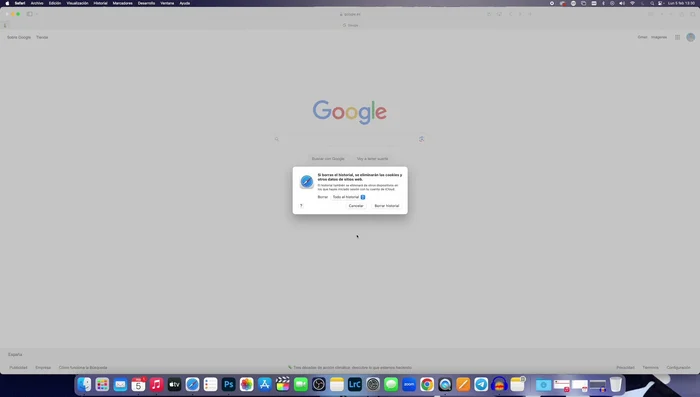Open OBS from the Dock
The image size is (700, 397).
point(319,384)
